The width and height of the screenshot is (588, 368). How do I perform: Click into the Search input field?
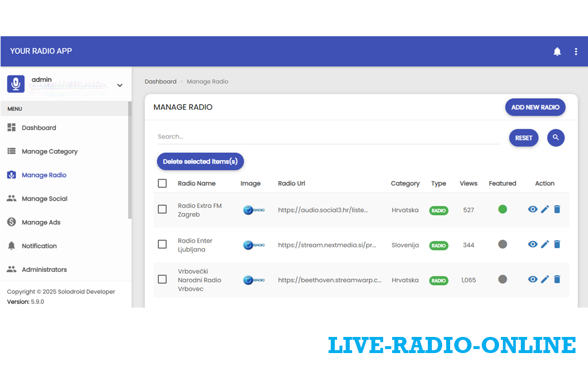(x=327, y=137)
